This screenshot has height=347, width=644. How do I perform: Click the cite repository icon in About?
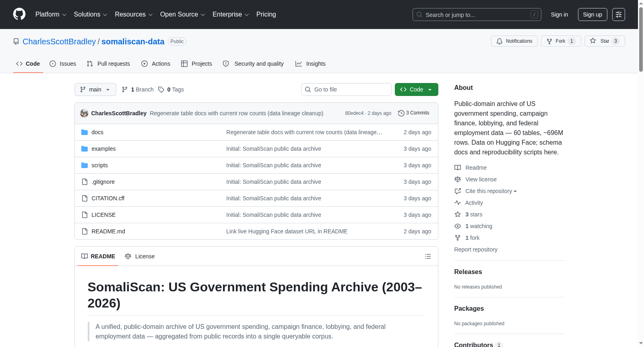point(458,191)
